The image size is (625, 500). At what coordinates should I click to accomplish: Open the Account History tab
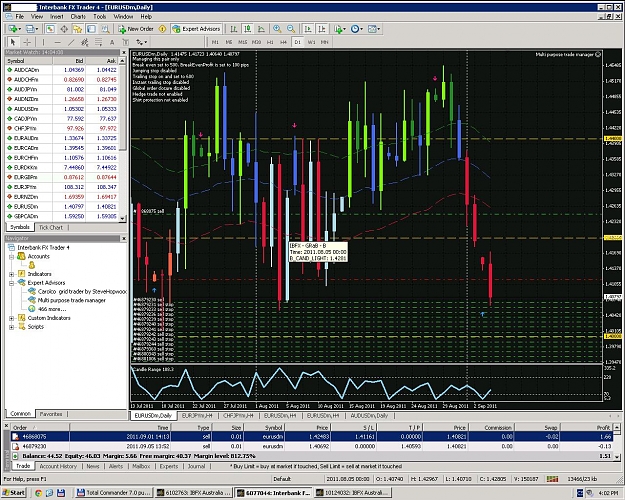point(58,466)
